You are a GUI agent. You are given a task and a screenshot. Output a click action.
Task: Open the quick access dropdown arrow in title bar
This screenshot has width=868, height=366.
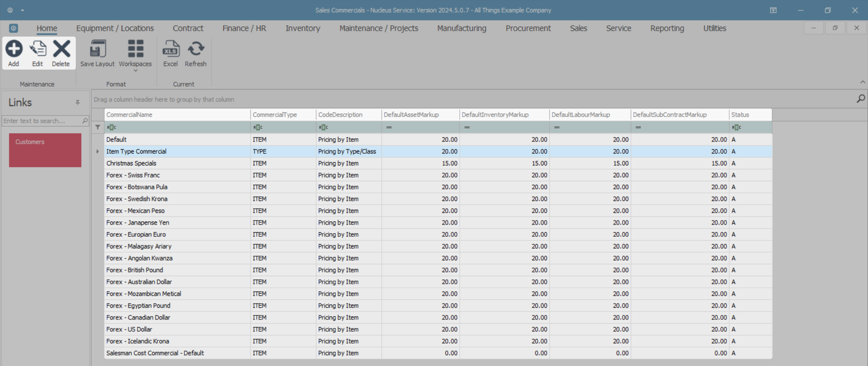tap(23, 10)
